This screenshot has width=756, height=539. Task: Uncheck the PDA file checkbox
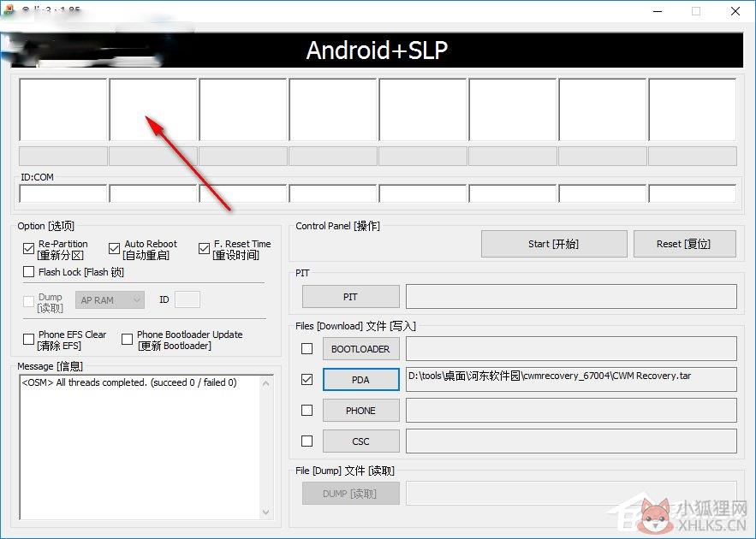pyautogui.click(x=307, y=379)
